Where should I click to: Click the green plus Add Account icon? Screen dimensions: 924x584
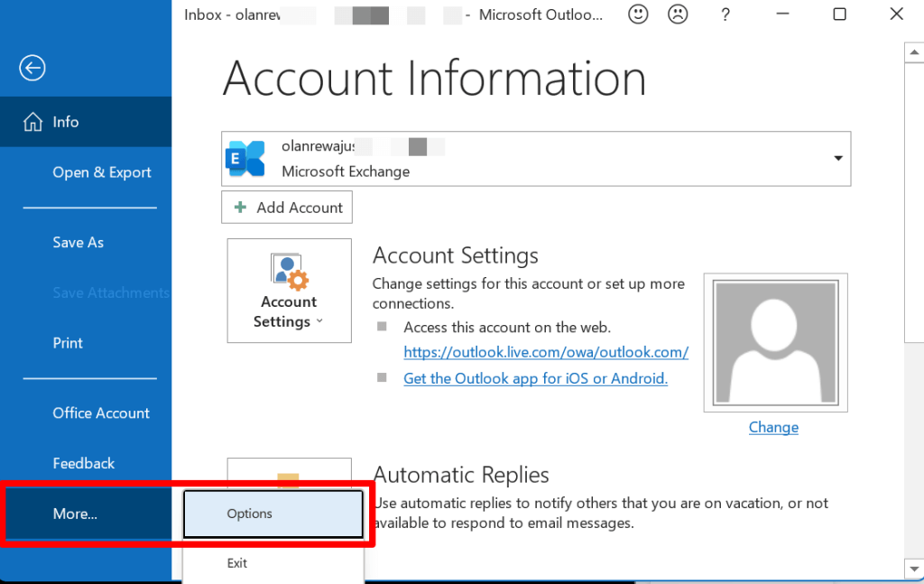tap(240, 208)
